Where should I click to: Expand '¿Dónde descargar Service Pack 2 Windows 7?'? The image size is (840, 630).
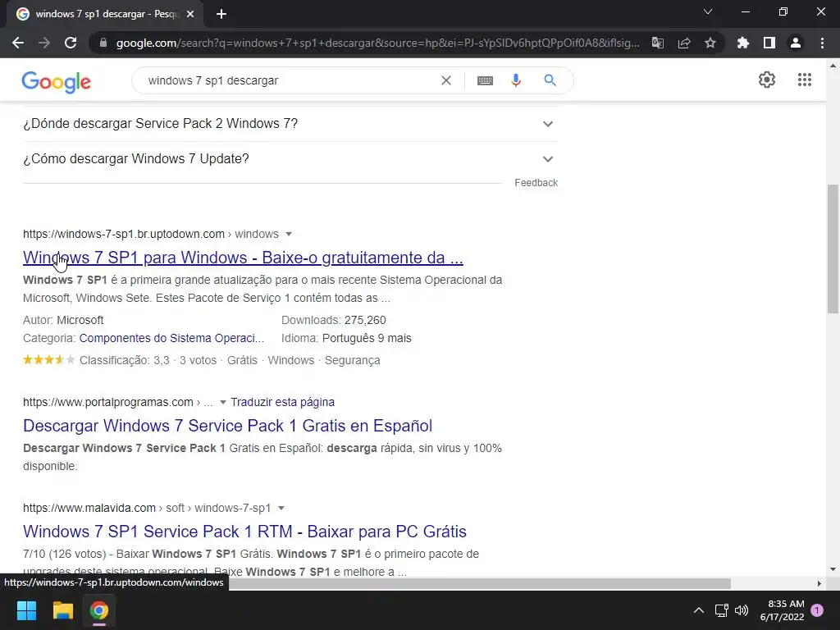(x=290, y=124)
